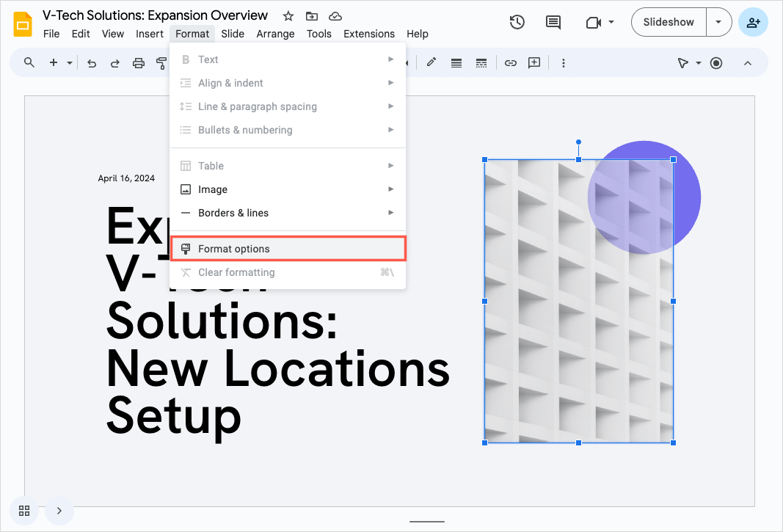Click the Redo arrow
Viewport: 783px width, 532px height.
(115, 63)
